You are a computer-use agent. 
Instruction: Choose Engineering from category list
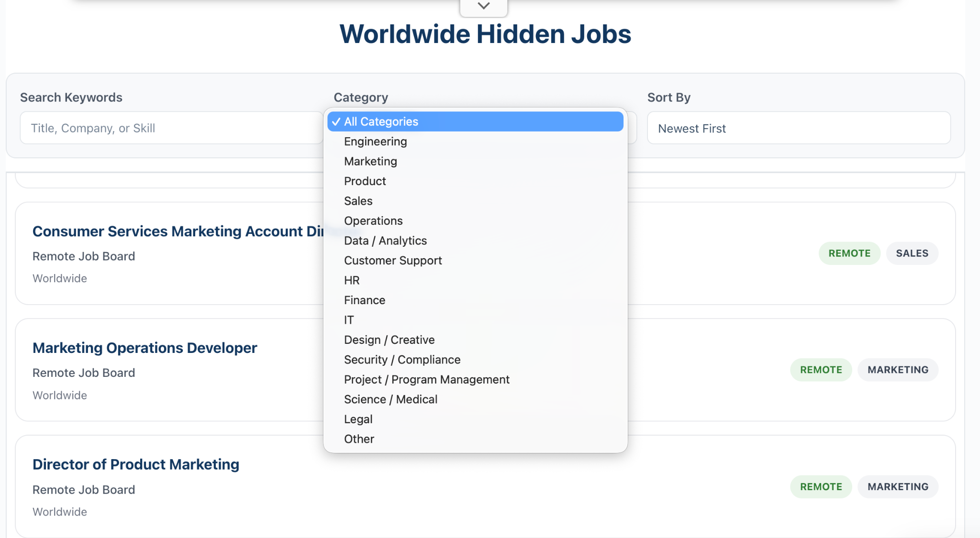475,142
